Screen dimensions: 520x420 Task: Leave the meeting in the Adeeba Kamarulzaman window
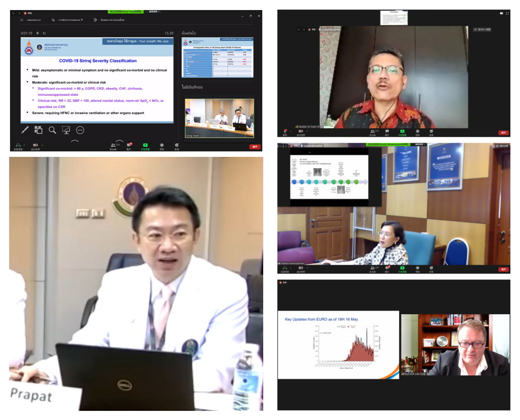504,269
